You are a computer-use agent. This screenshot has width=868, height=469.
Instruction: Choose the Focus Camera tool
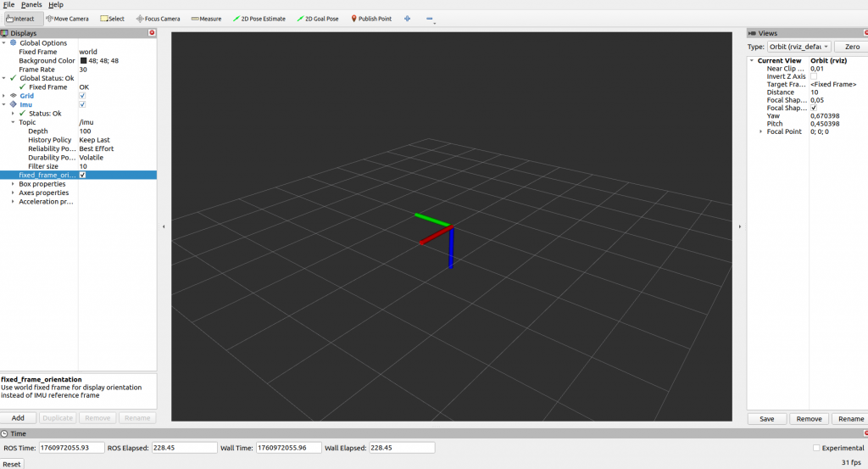coord(159,19)
